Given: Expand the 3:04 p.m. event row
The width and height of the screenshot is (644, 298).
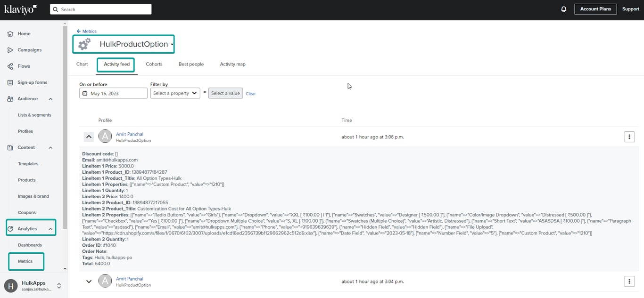Looking at the screenshot, I should click(x=89, y=282).
